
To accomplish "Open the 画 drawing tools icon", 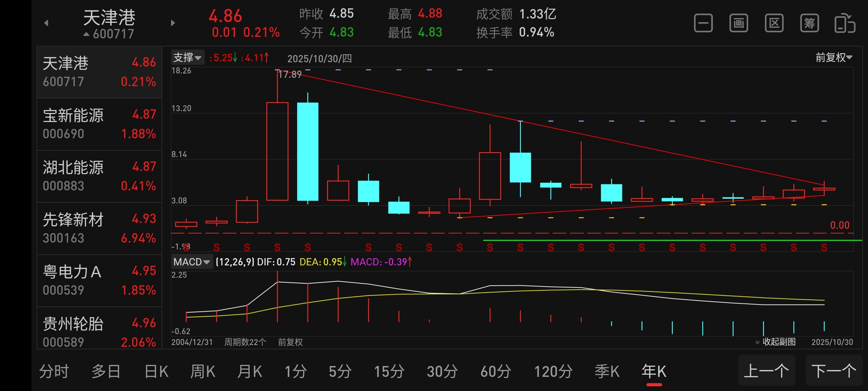I will click(739, 24).
